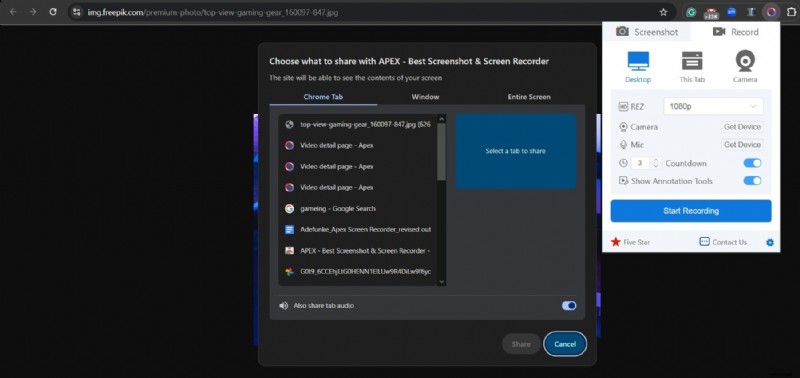Click the tab list scrollbar down arrow
The width and height of the screenshot is (800, 378).
click(x=441, y=282)
